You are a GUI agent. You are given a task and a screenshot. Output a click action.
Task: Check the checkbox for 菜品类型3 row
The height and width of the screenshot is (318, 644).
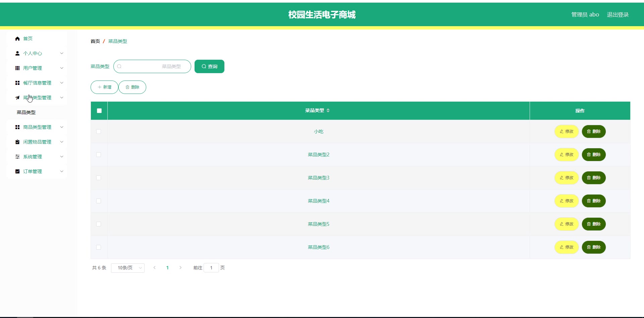coord(99,178)
